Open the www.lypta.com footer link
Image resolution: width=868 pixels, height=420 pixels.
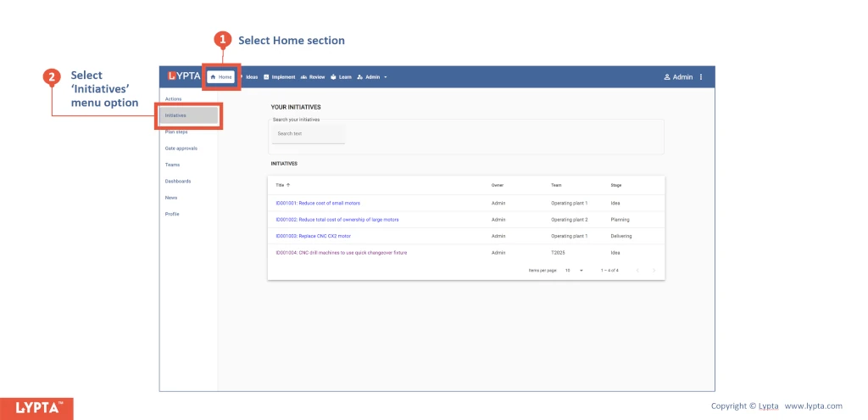tap(813, 406)
